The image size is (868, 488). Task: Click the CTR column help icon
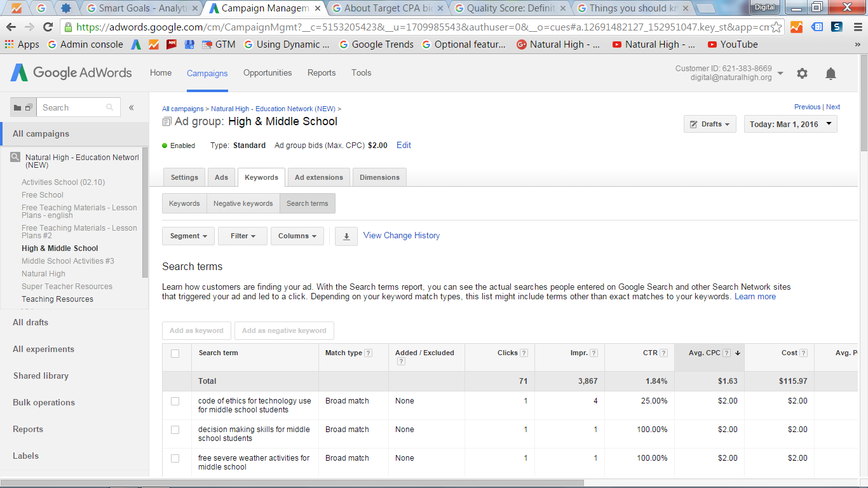(663, 353)
